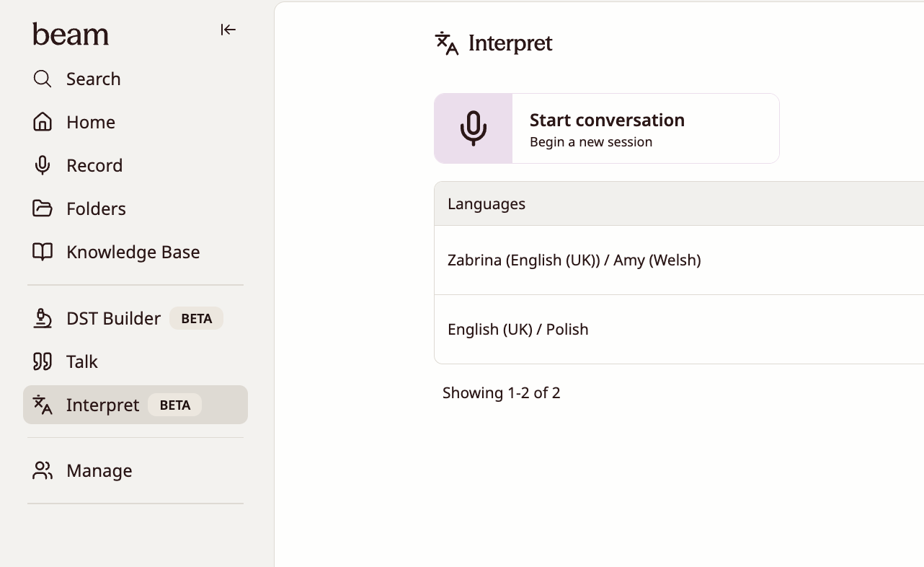Open DST Builder label

click(x=114, y=318)
